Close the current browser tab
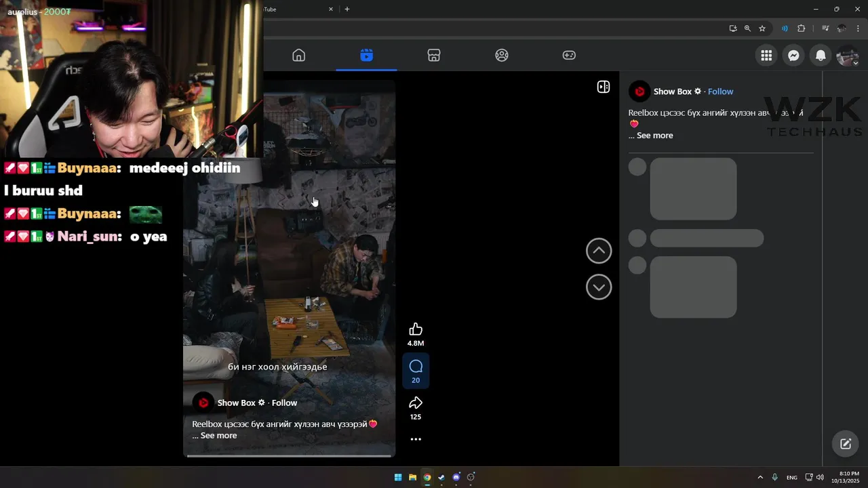 (x=331, y=9)
